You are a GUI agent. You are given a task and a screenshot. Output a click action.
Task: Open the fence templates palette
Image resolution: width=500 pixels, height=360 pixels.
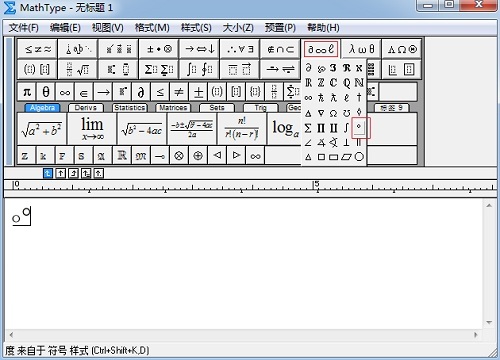[x=38, y=69]
